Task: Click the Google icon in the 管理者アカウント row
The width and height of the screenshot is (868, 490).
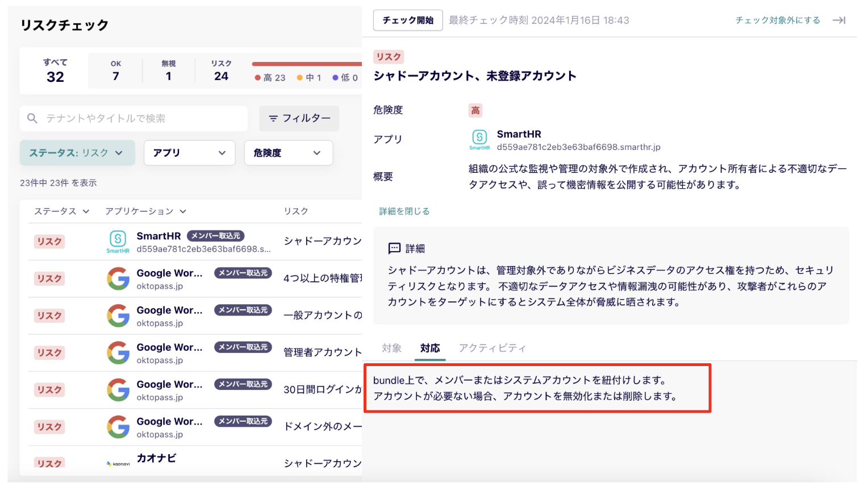Action: coord(118,352)
